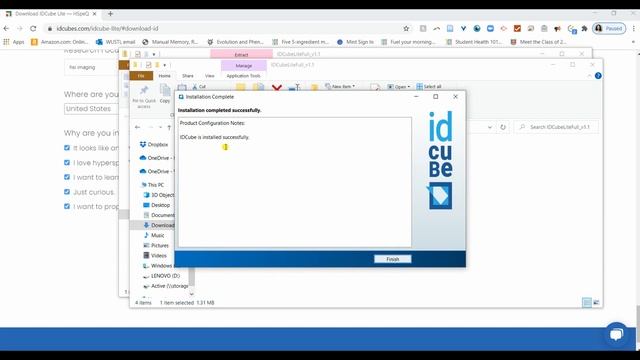Open the Open dropdown in ribbon
Viewport: 640px width, 360px height.
point(399,87)
